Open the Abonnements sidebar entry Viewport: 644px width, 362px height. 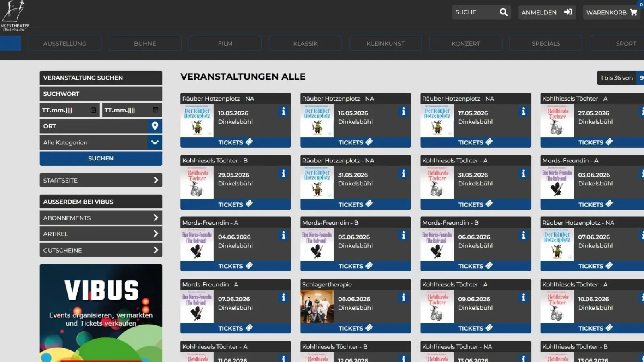(101, 218)
